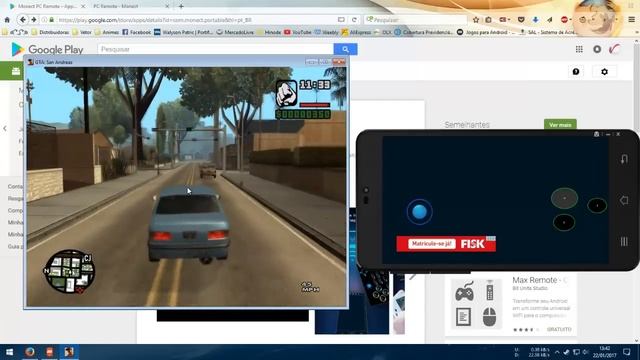This screenshot has width=640, height=360.
Task: Open Firefox hamburger menu
Action: [x=631, y=20]
